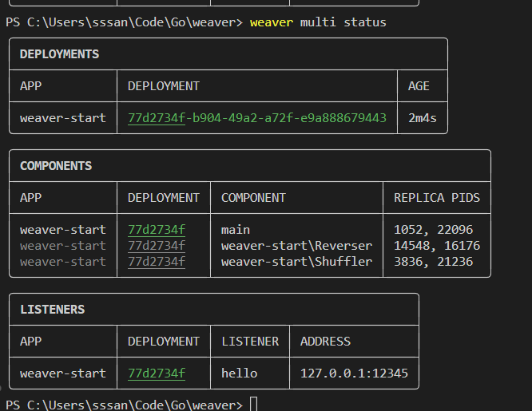Click replica PIDs 14548, 16176

(x=437, y=246)
